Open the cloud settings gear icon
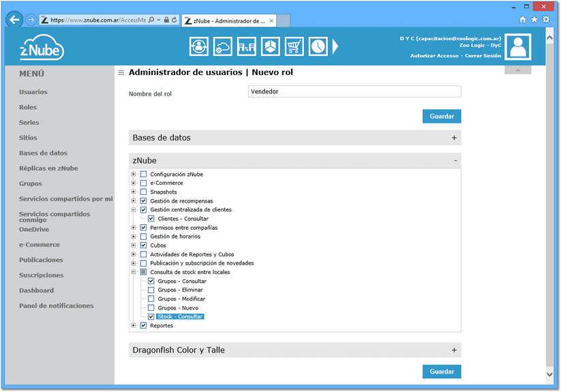561x392 pixels. [x=222, y=46]
